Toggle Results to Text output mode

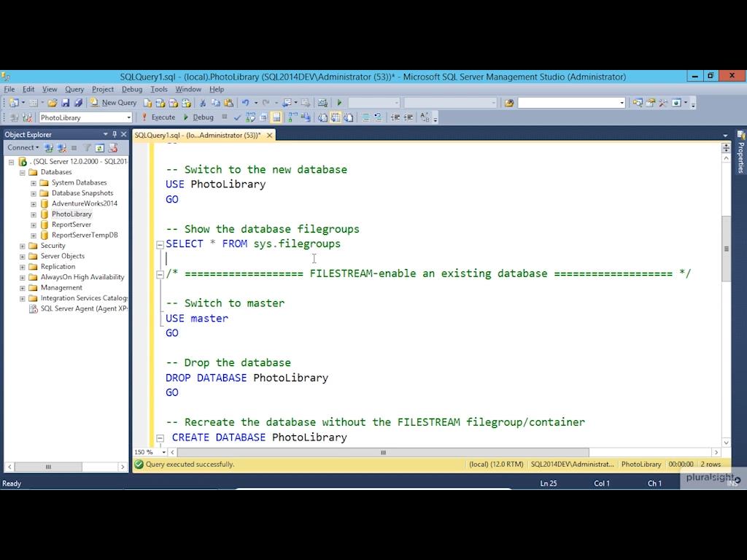pyautogui.click(x=322, y=117)
